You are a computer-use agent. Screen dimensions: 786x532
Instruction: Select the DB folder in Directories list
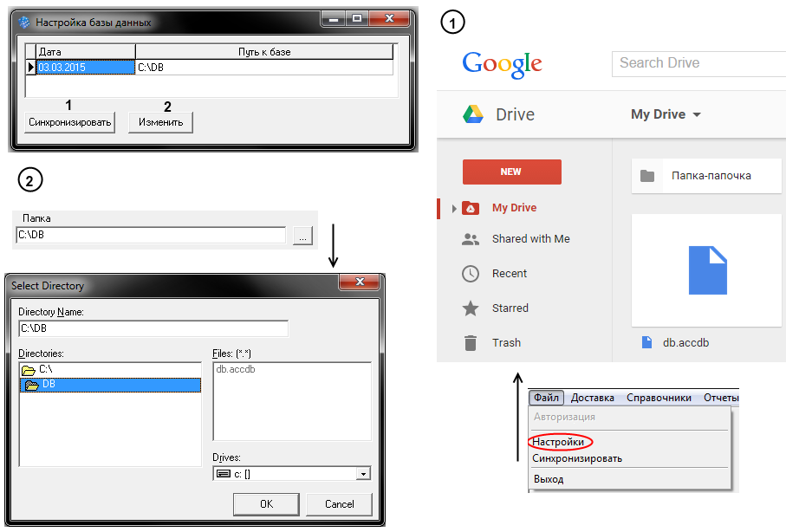pos(110,385)
